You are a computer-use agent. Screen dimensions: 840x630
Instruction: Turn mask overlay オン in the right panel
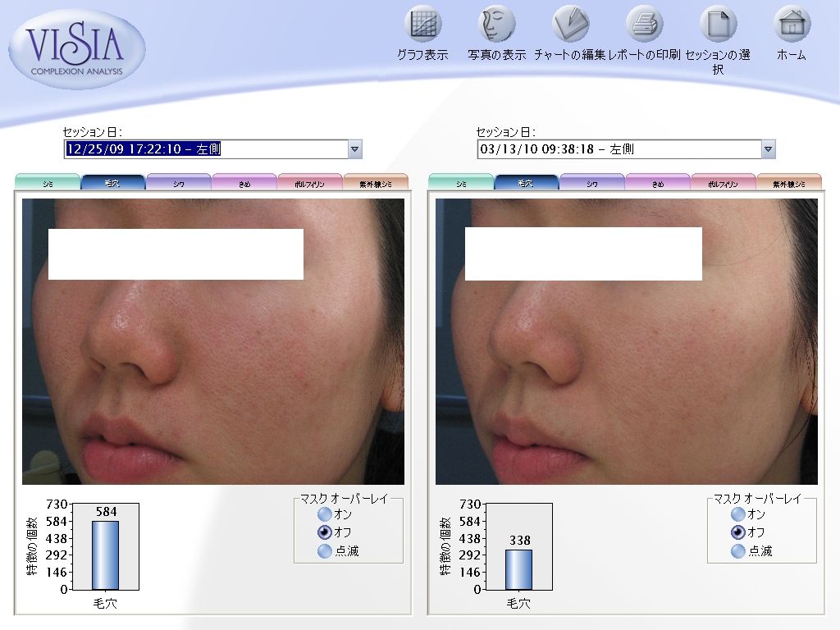click(738, 514)
